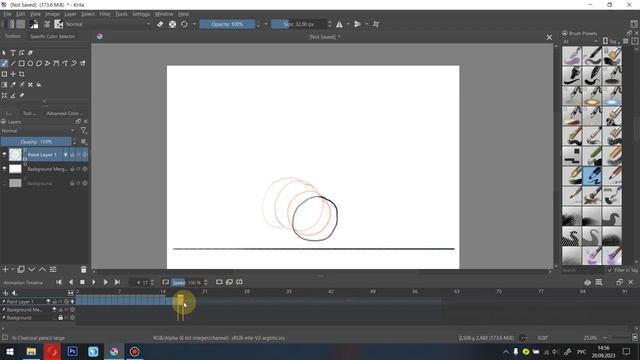Select the Gradient tool in toolbox
640x360 pixels.
(4, 84)
